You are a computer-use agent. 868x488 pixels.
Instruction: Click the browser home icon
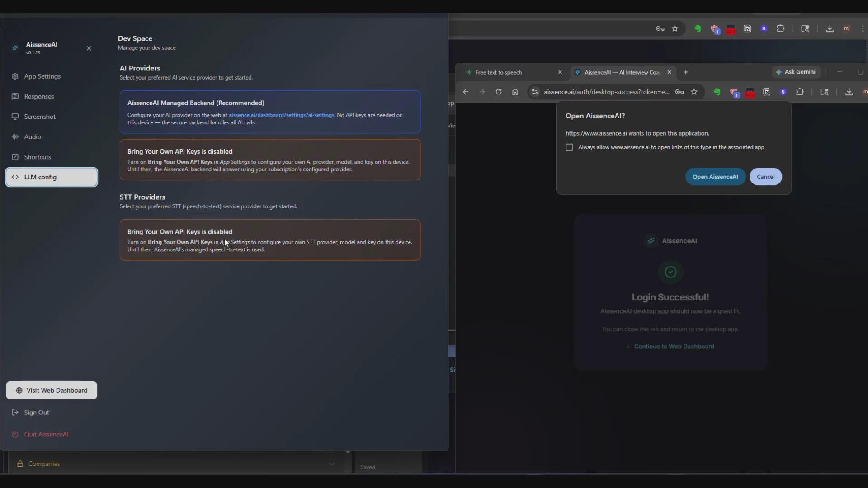coord(515,92)
